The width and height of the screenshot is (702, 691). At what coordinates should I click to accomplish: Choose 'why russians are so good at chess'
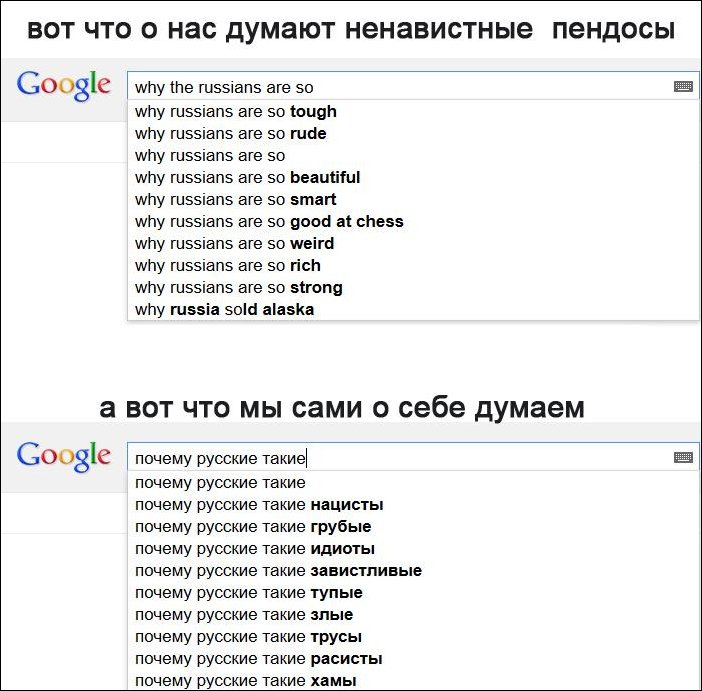269,221
